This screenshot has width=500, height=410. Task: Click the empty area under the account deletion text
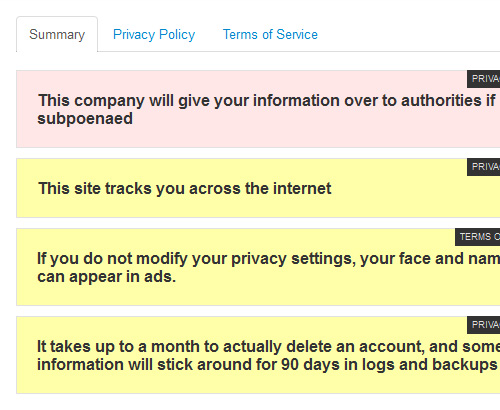tap(267, 383)
